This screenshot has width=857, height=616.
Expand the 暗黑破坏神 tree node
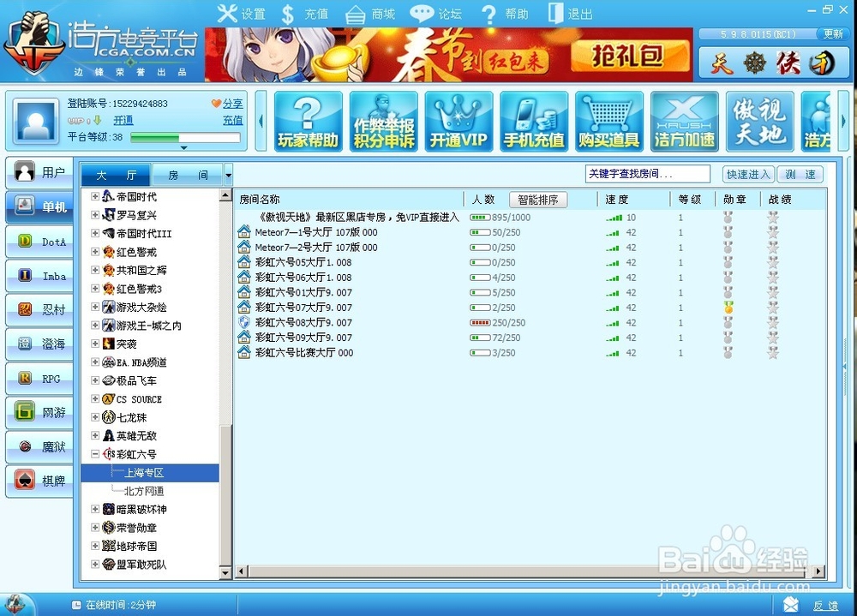coord(95,509)
